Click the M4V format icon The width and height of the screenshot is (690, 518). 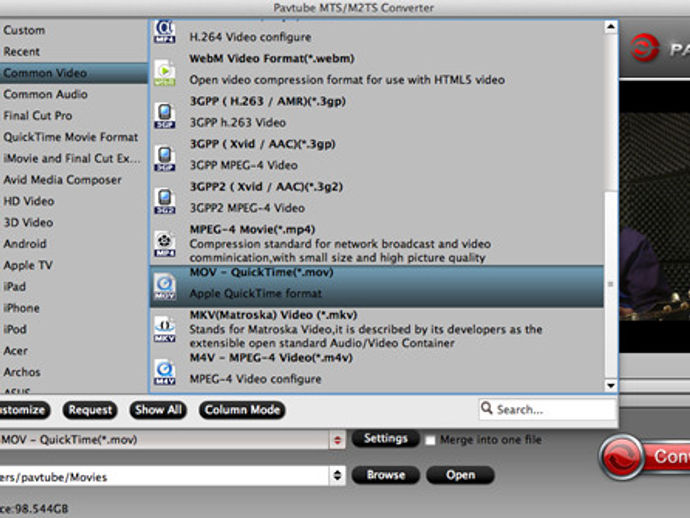click(x=165, y=372)
